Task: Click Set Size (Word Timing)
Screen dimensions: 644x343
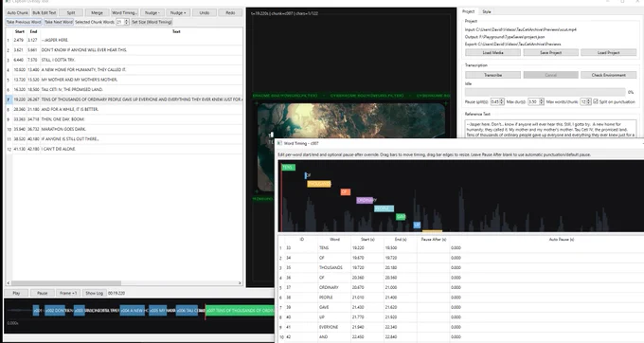Action: (152, 22)
